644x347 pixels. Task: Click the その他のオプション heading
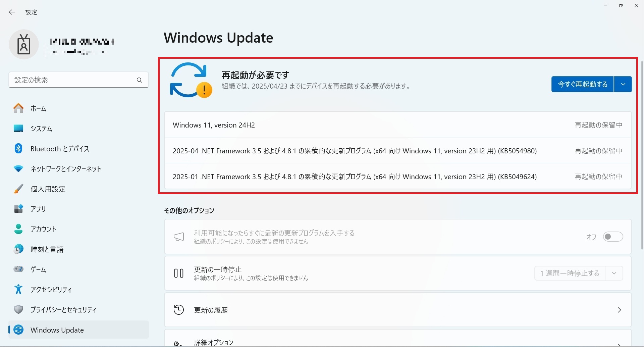point(189,210)
